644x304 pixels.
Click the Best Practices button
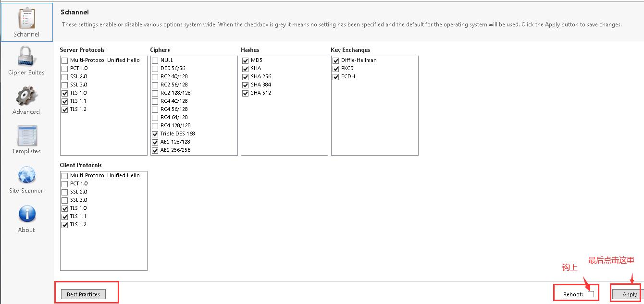click(83, 294)
